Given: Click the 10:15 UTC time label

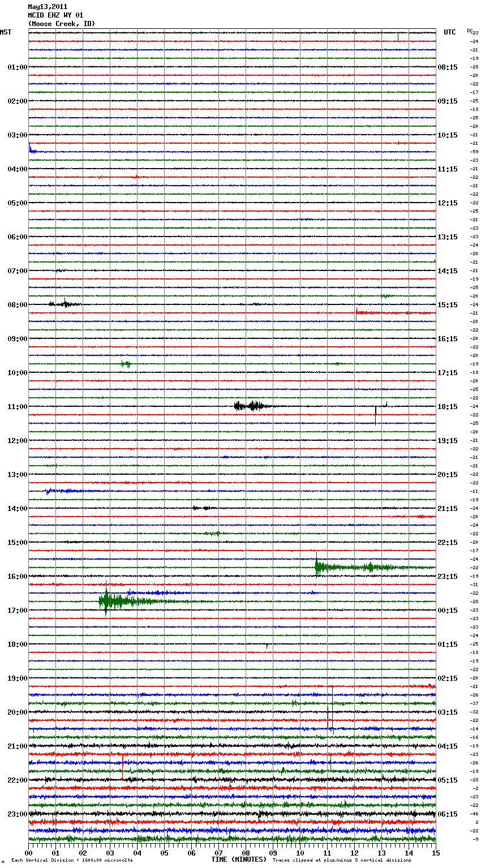Looking at the screenshot, I should [x=448, y=135].
